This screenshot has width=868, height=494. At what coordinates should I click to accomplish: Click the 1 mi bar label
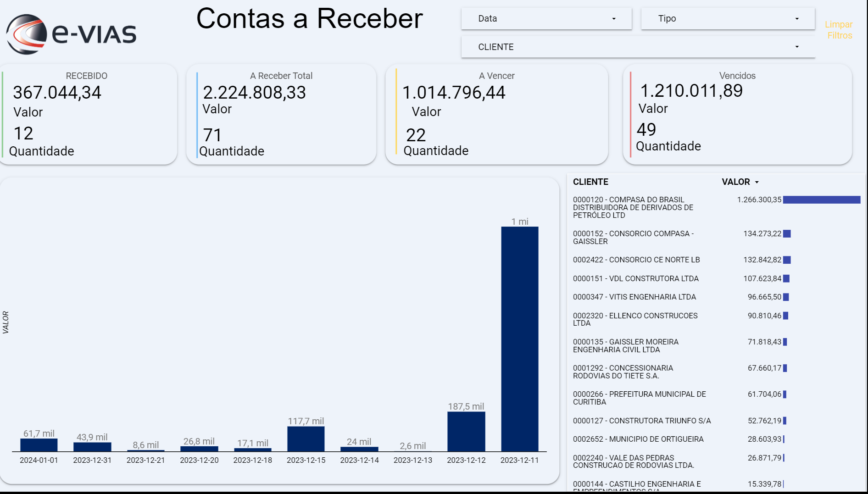(520, 222)
